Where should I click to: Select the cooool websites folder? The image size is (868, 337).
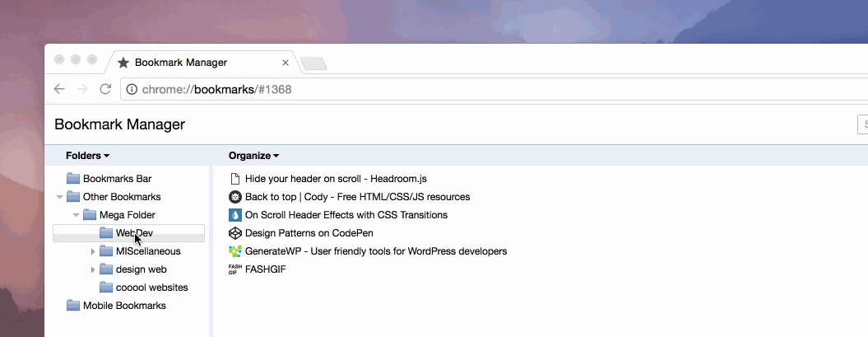coord(151,288)
